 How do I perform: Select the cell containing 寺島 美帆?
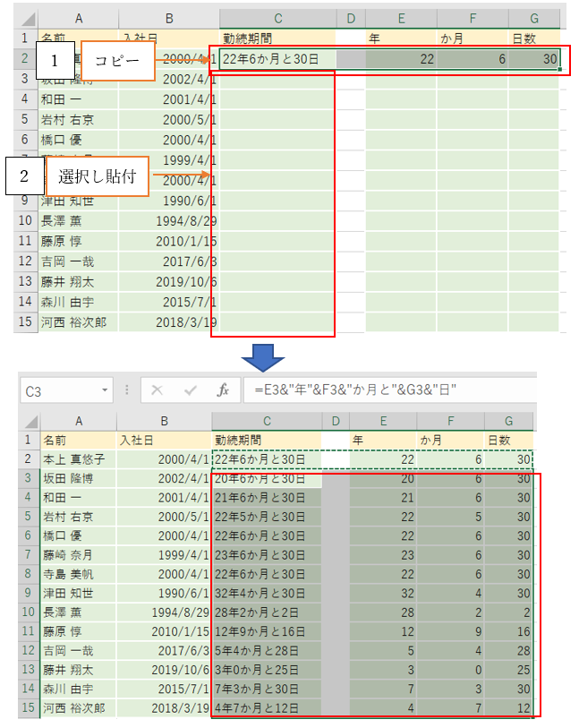point(79,573)
